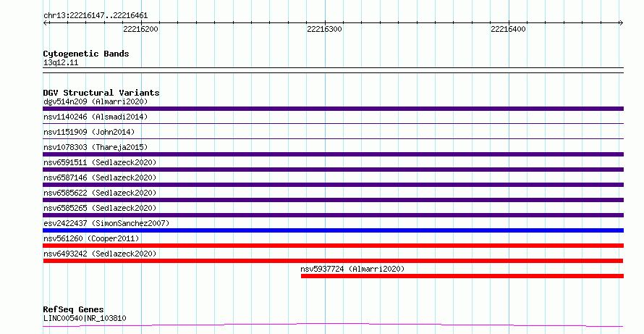The height and width of the screenshot is (334, 644).
Task: Click the purple bar under dgv514n209
Action: [333, 109]
